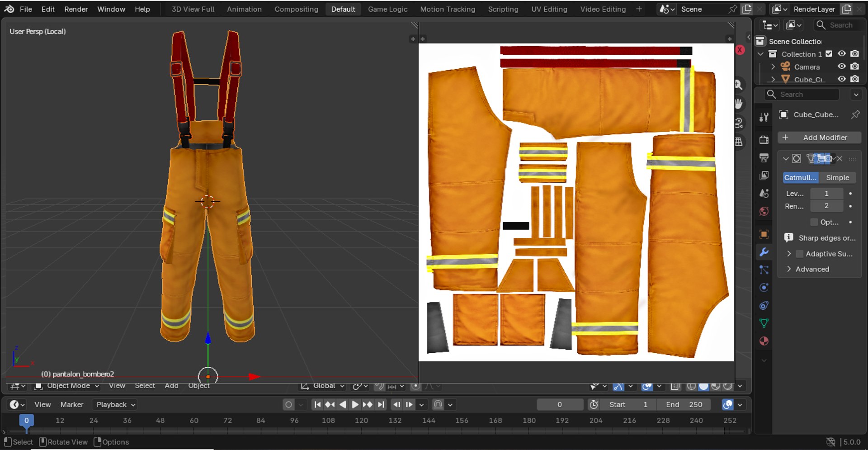This screenshot has height=450, width=868.
Task: Hide Camera in viewport with eye icon
Action: [x=842, y=66]
